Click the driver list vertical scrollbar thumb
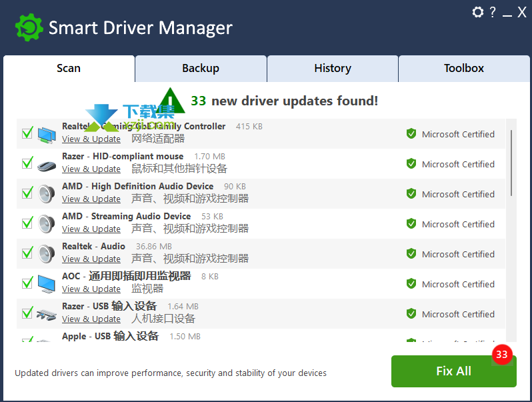Viewport: 532px width, 402px height. pos(511,163)
